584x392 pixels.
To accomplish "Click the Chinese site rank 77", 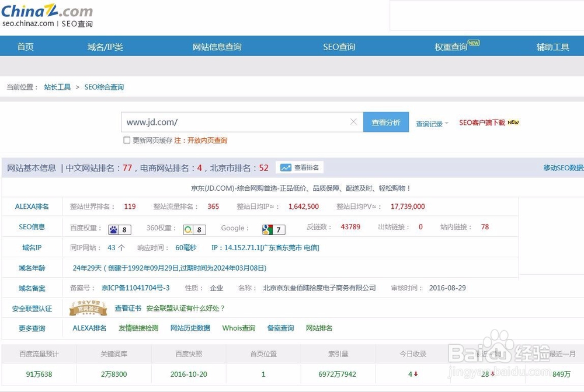I will tap(127, 168).
